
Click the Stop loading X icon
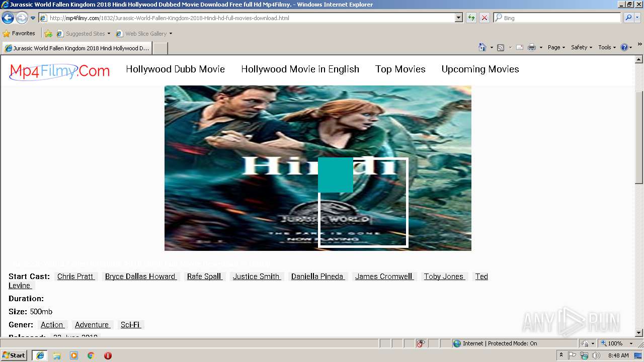485,18
